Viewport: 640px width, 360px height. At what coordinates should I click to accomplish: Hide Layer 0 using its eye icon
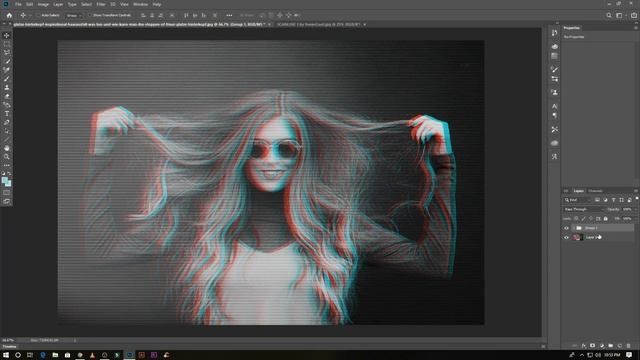(567, 238)
